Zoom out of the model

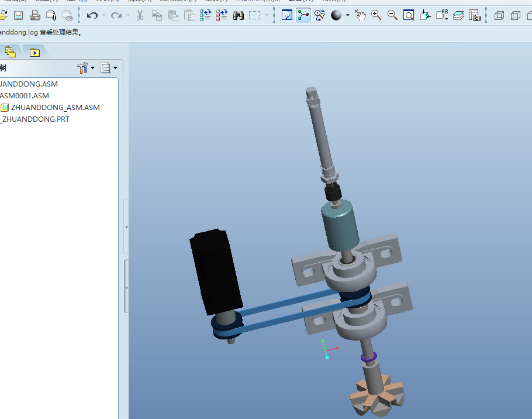(x=392, y=15)
